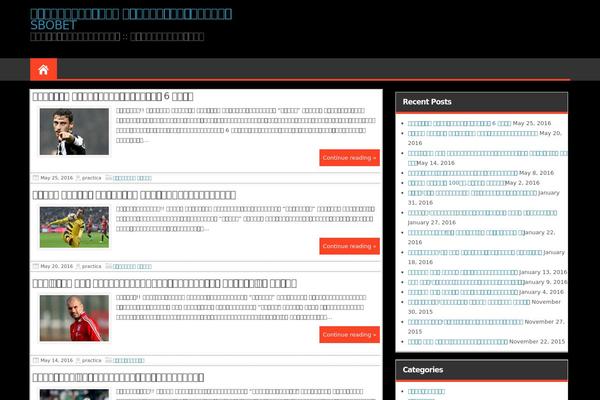600x400 pixels.
Task: Open the post title ending with '6' in main list
Action: pos(113,96)
